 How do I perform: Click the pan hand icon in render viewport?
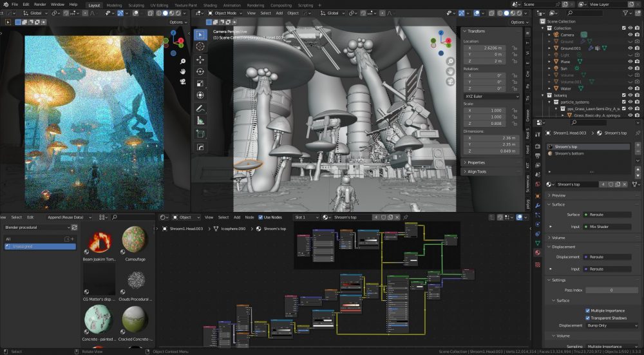tap(183, 72)
